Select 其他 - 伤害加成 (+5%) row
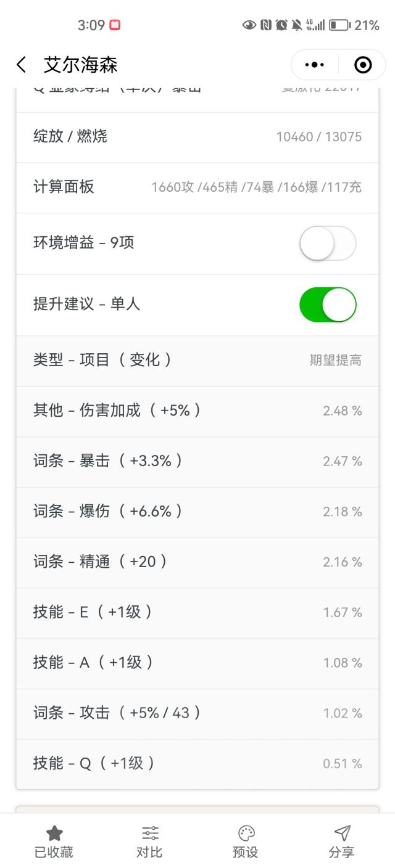395x868 pixels. (197, 411)
